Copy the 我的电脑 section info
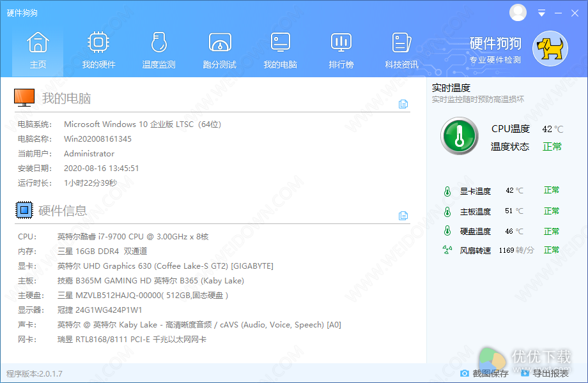The height and width of the screenshot is (383, 588). [403, 103]
